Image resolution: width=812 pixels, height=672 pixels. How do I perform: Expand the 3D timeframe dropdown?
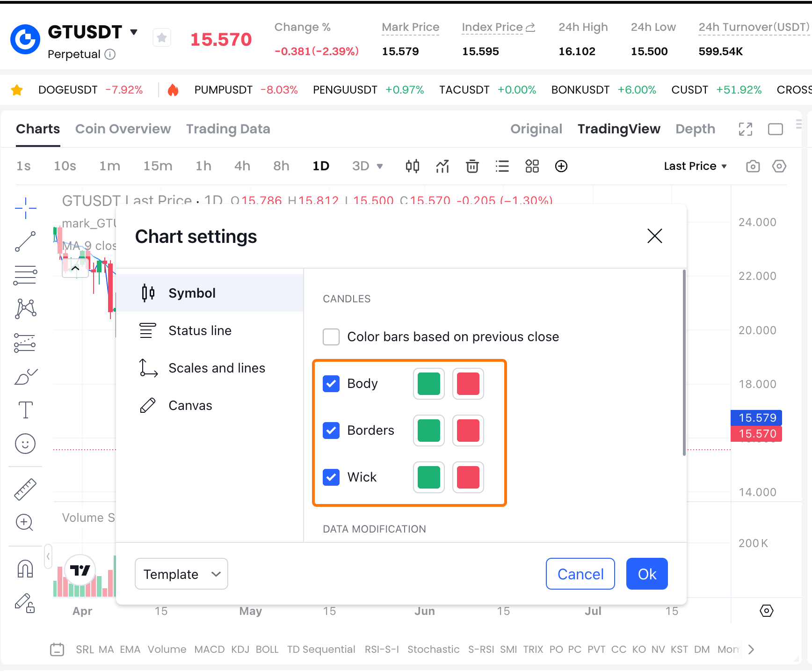368,166
